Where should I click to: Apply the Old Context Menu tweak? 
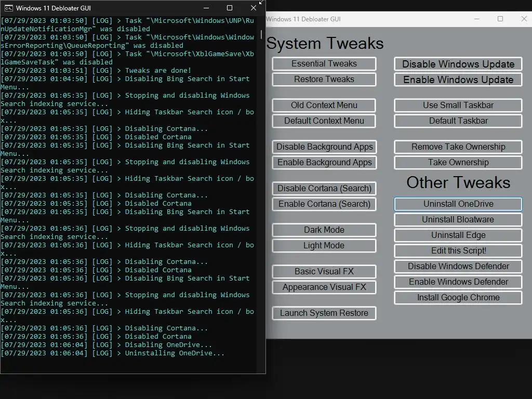(324, 105)
